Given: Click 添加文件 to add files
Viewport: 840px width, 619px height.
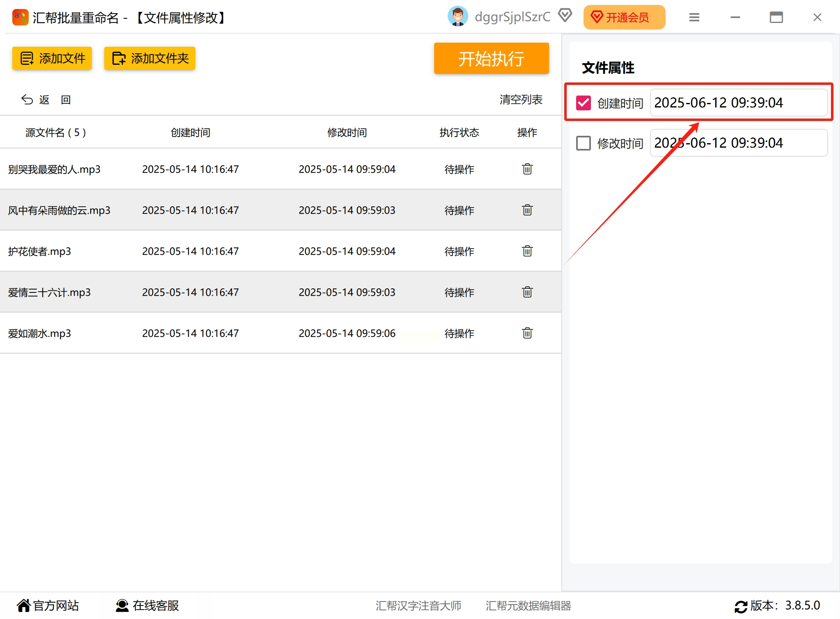Looking at the screenshot, I should [x=52, y=58].
